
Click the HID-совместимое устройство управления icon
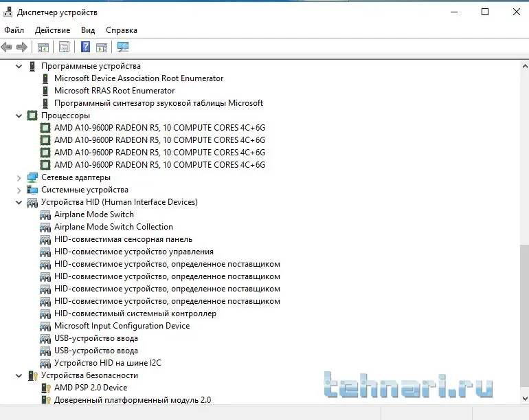[45, 252]
